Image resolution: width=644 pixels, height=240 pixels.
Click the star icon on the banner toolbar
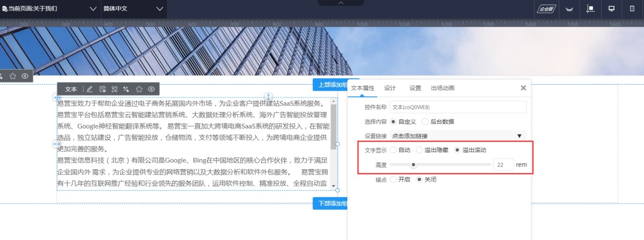13,76
